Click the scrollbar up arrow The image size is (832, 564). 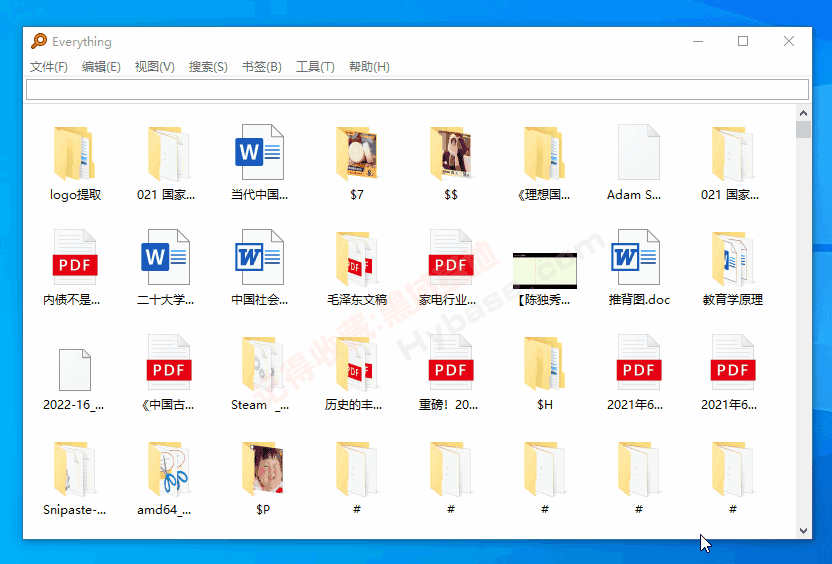(x=803, y=113)
